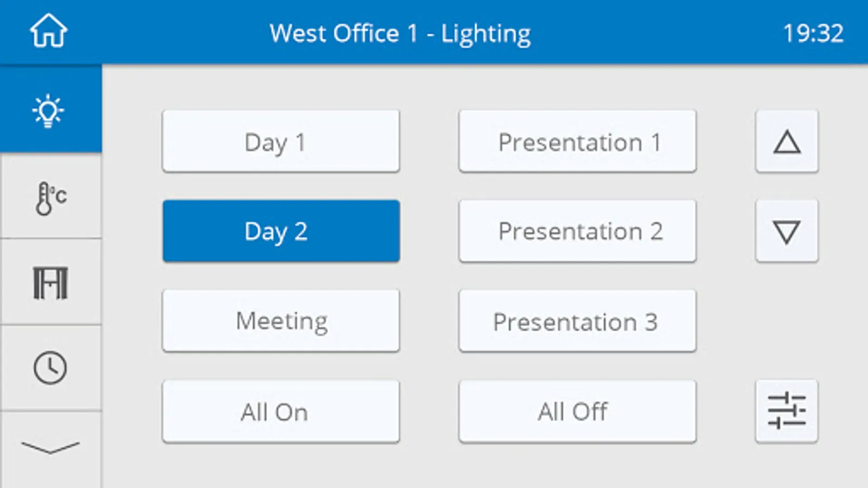
Task: Turn all lights on
Action: point(280,412)
